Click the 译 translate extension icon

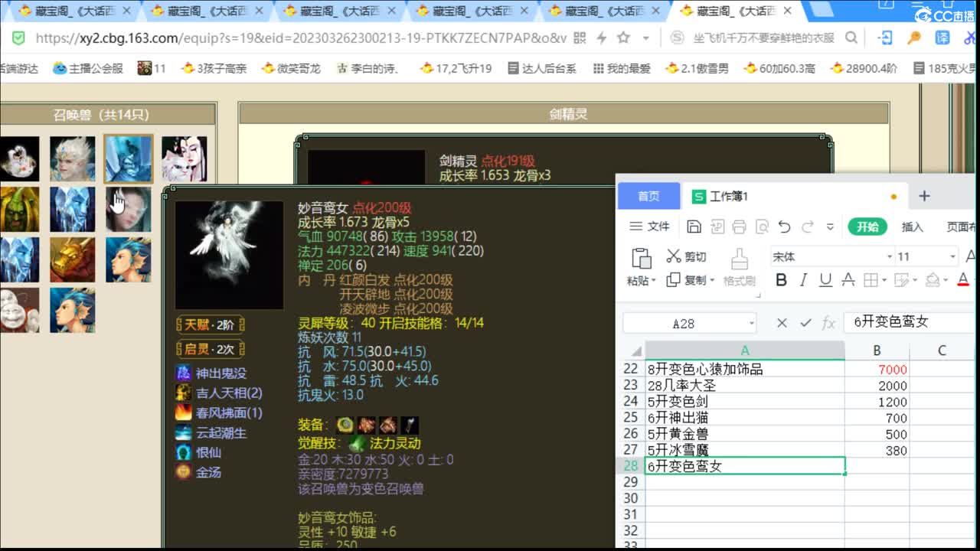942,37
